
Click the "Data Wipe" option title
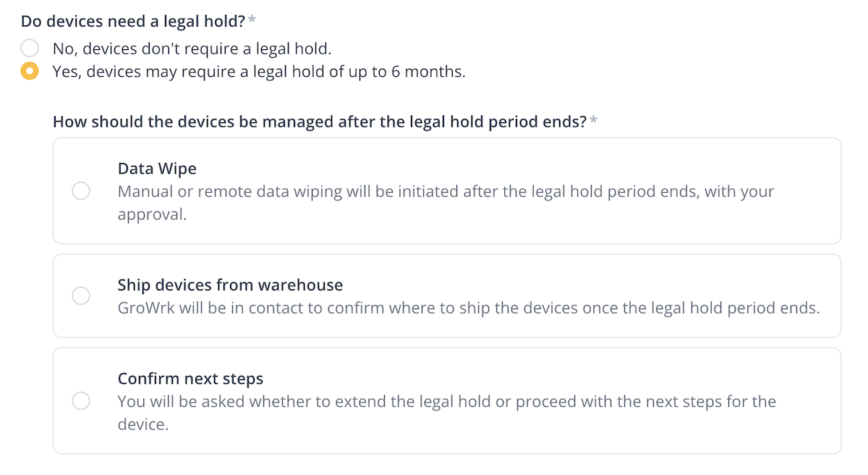tap(157, 169)
